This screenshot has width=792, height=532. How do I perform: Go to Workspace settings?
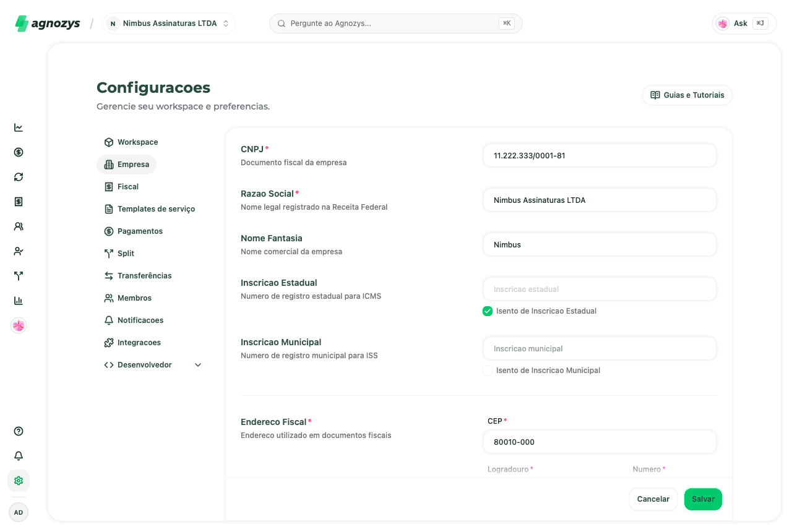coord(131,142)
